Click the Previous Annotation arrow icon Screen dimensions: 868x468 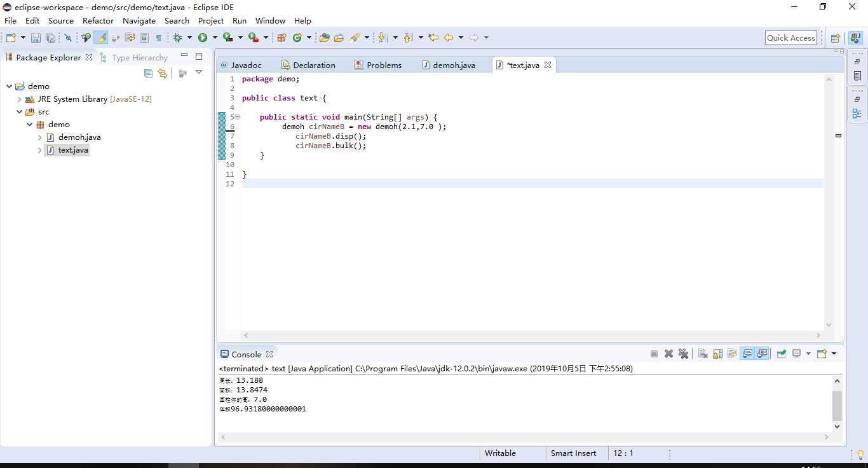[x=407, y=38]
